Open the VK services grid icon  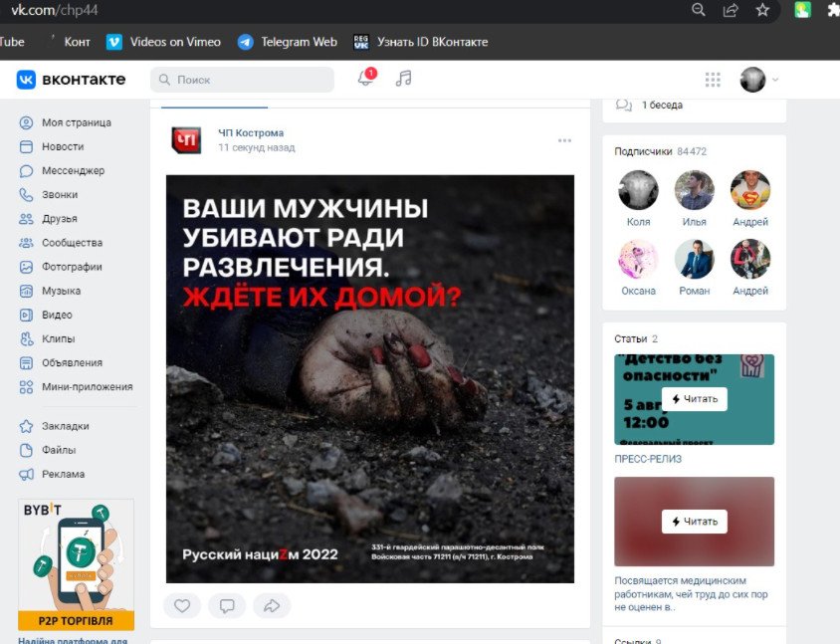pos(713,80)
